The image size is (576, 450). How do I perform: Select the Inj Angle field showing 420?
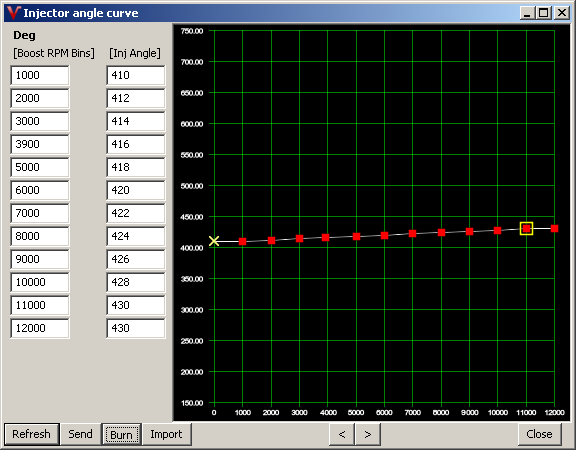tap(136, 190)
